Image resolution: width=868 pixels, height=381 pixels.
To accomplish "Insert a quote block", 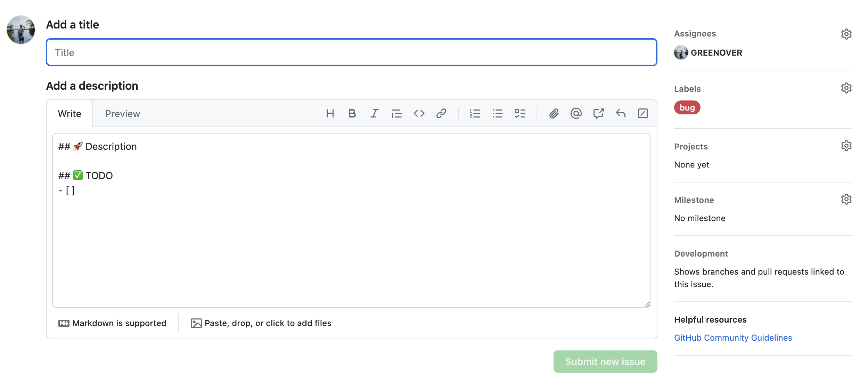I will coord(396,114).
